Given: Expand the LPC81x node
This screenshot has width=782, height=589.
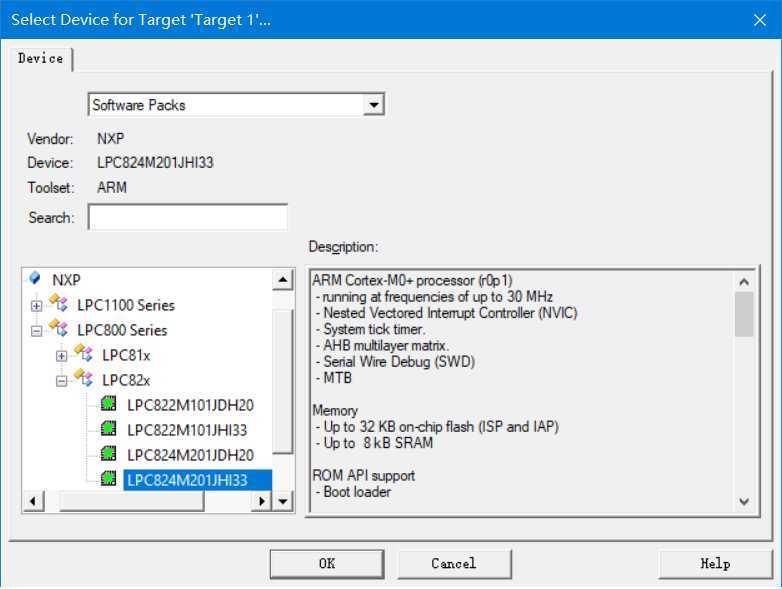Looking at the screenshot, I should click(61, 356).
